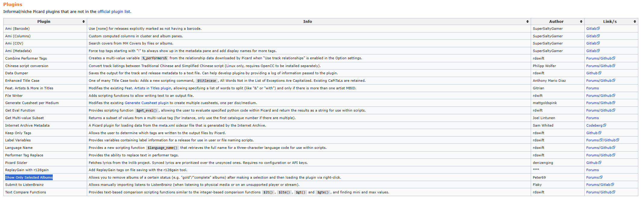Screen dimensions: 644x200
Task: Open the Codeberg link for Internet Archive Metadata
Action: point(596,125)
